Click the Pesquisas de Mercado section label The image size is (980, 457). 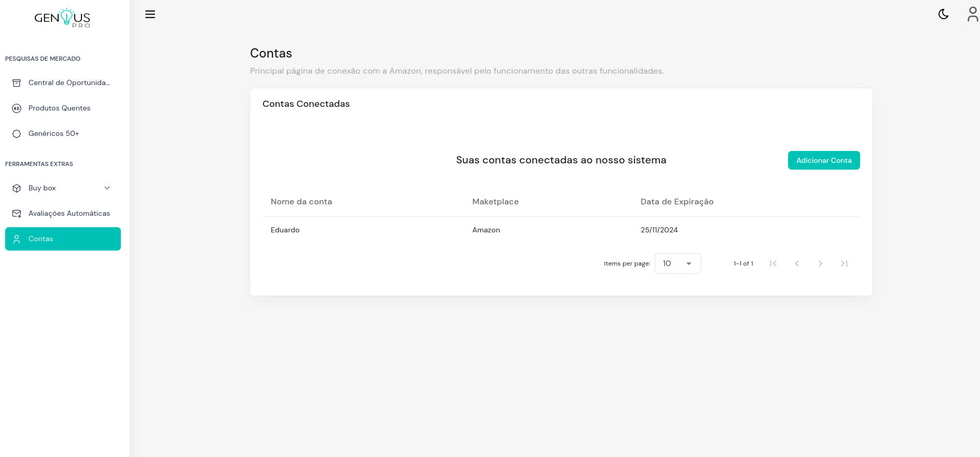tap(43, 59)
